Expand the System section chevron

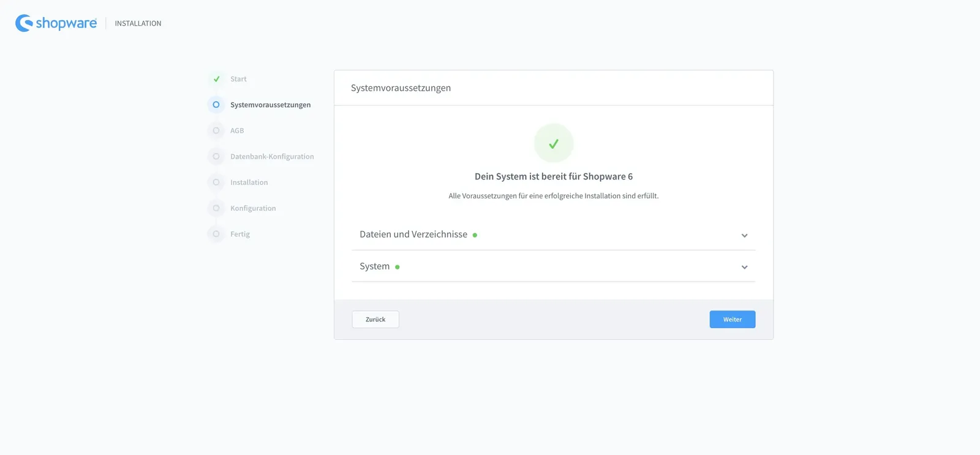pos(744,267)
